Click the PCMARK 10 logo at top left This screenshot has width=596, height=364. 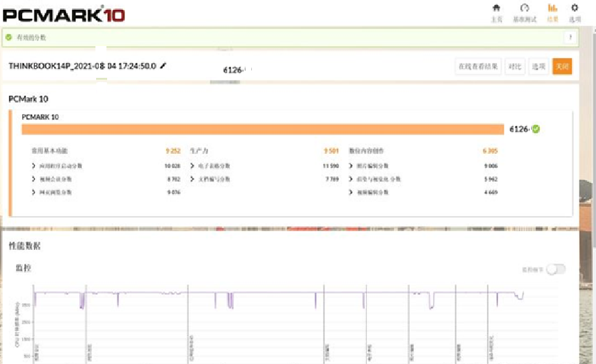[x=64, y=15]
